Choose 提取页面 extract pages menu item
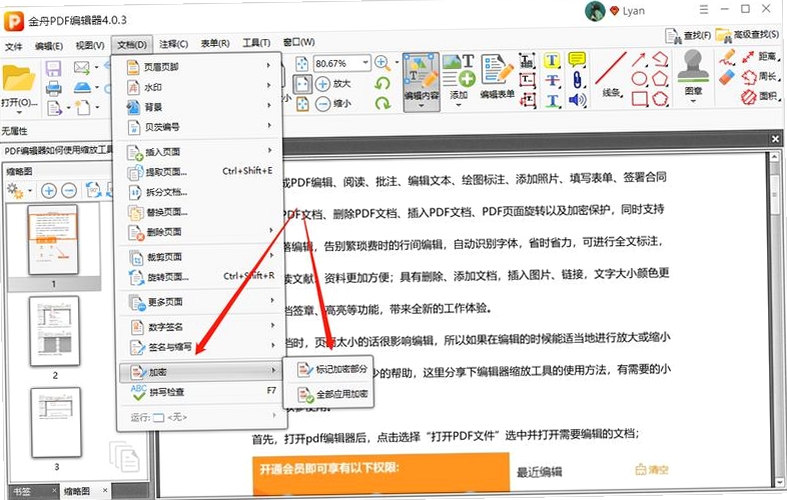The image size is (787, 500). tap(199, 172)
